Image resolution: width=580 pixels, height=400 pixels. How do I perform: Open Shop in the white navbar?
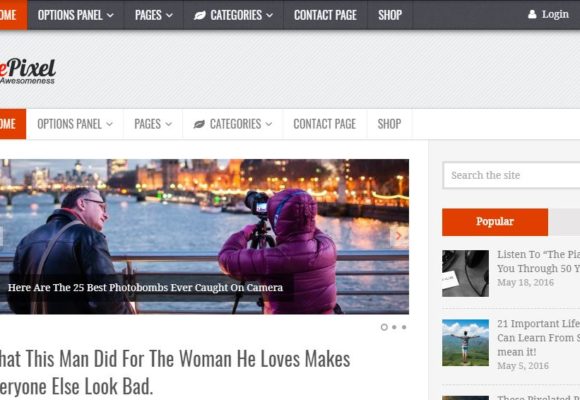tap(390, 124)
